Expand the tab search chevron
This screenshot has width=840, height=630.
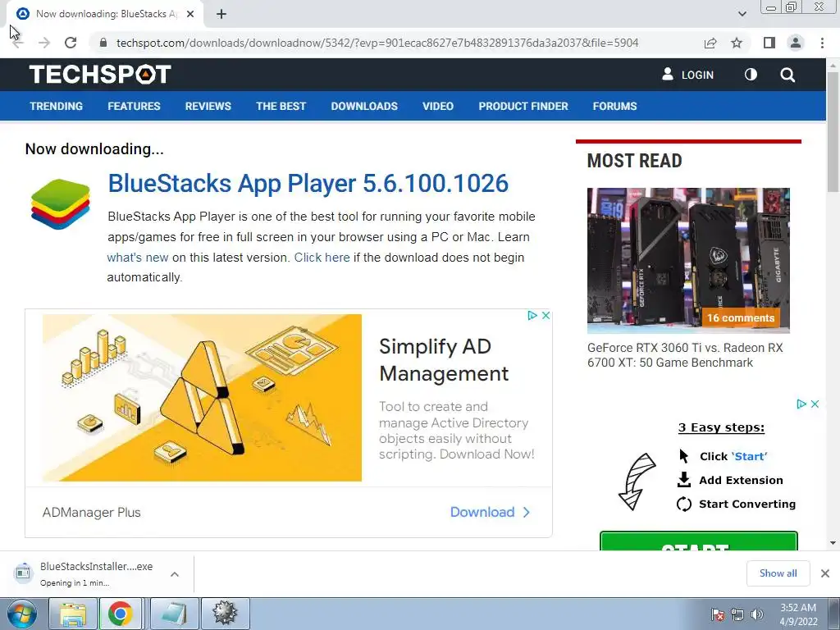click(x=742, y=14)
